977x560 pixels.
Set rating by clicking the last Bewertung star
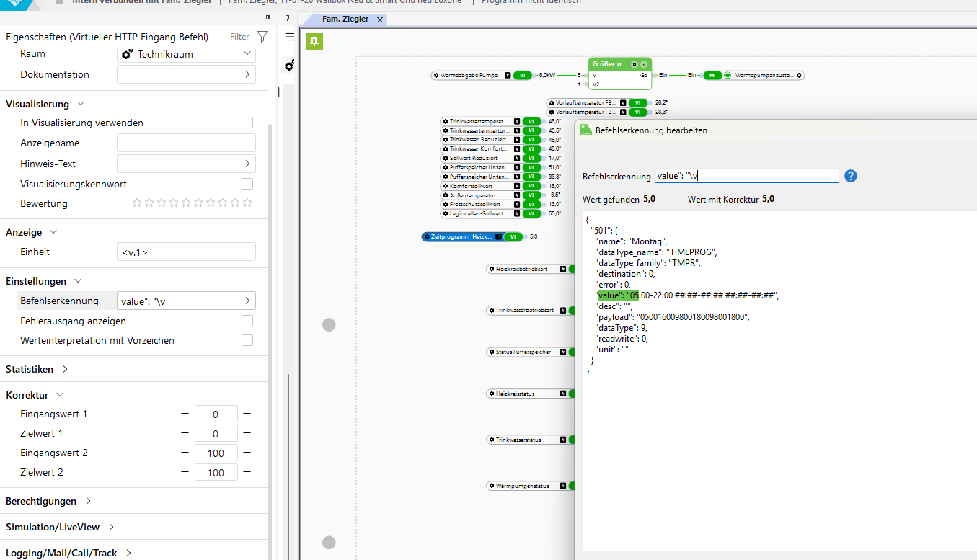tap(247, 203)
